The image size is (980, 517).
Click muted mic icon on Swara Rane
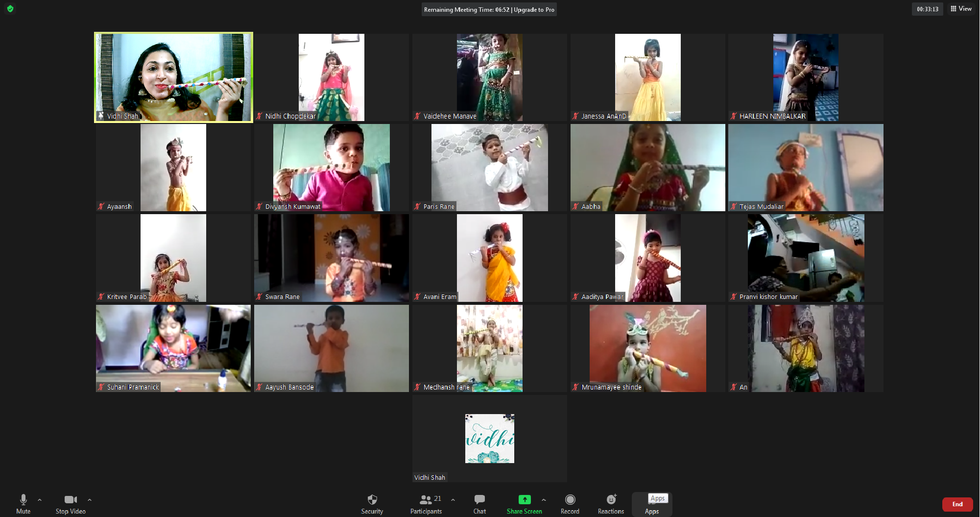point(259,296)
